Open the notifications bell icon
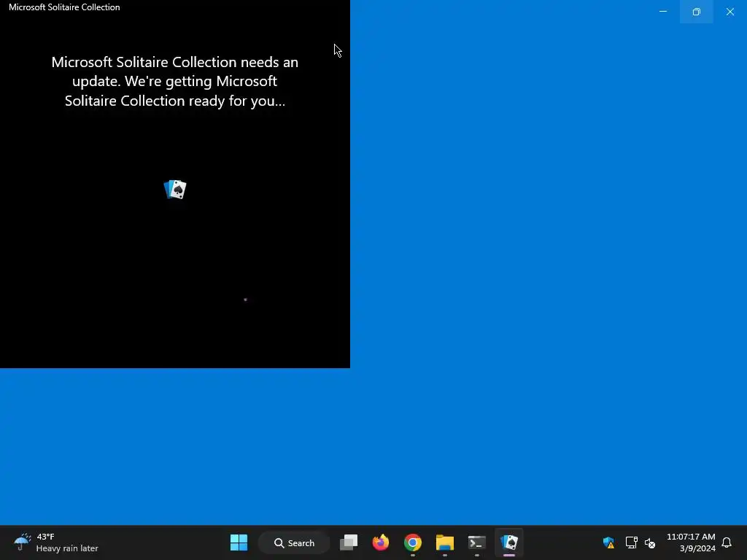 (727, 542)
